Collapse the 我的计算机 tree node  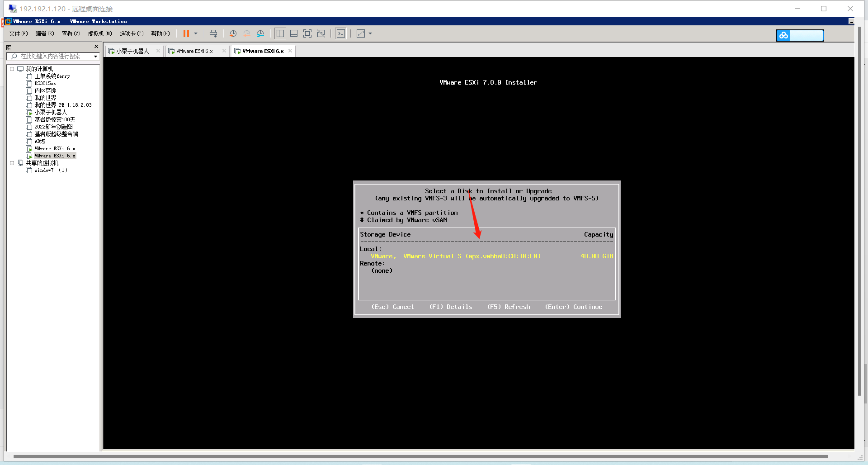[x=12, y=69]
